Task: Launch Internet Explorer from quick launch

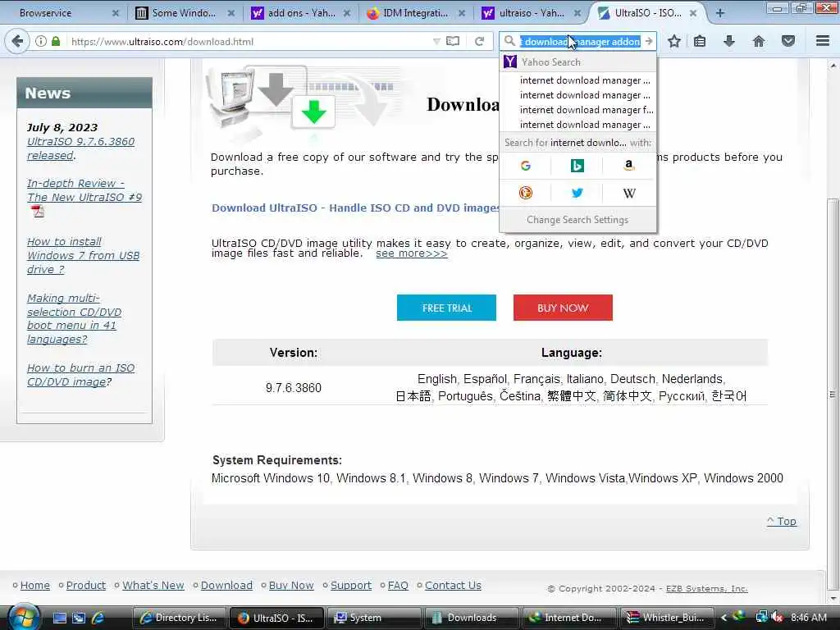Action: tap(98, 618)
